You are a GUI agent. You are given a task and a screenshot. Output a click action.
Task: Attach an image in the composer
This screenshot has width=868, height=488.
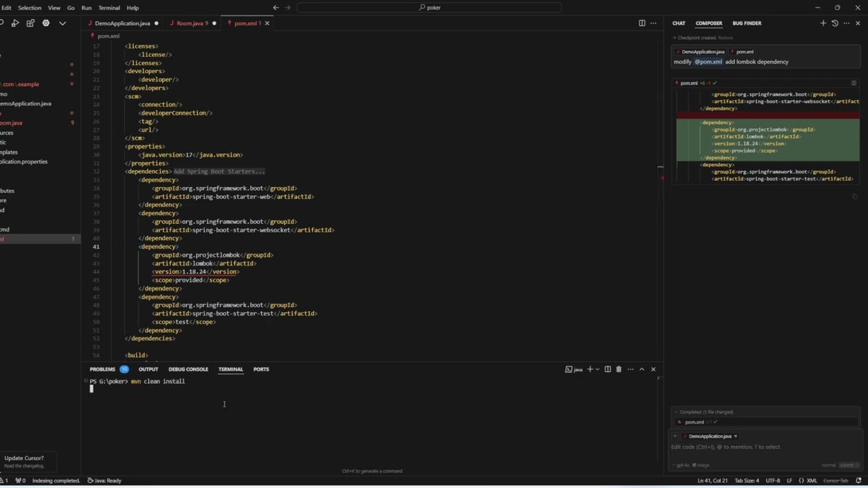click(703, 465)
